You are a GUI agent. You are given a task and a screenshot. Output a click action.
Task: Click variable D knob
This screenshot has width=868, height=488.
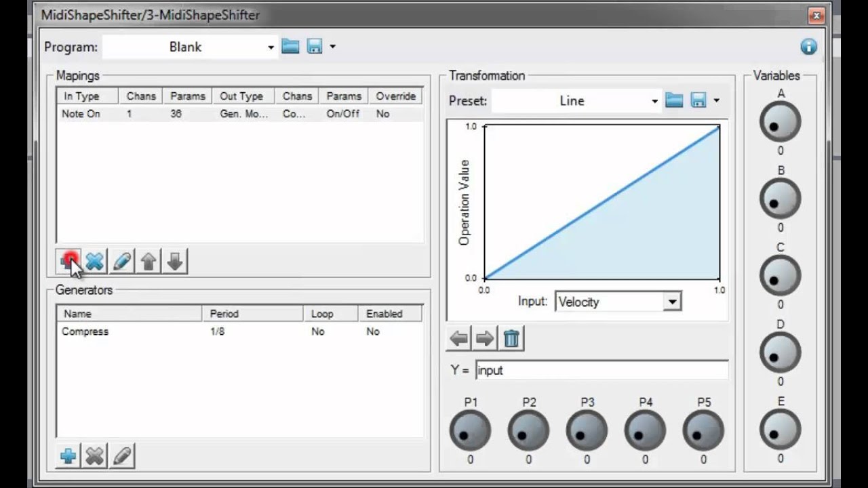tap(781, 352)
